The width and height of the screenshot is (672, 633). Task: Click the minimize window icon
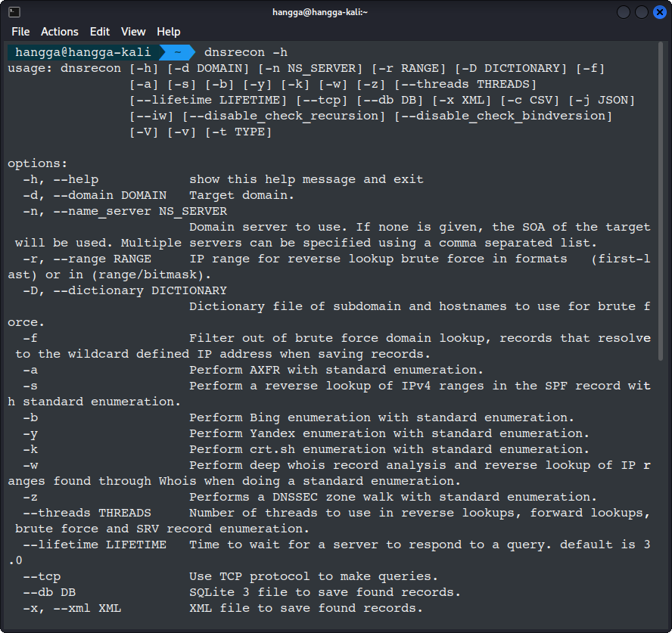624,11
